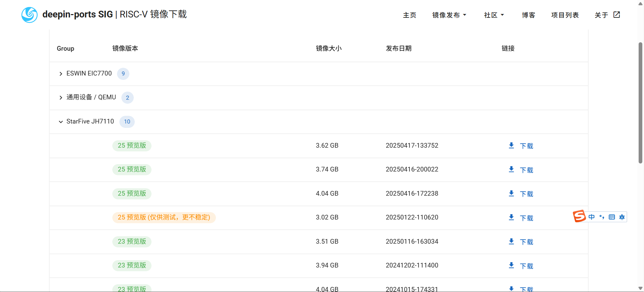Click download icon for 20250122-110620 test image

click(511, 217)
